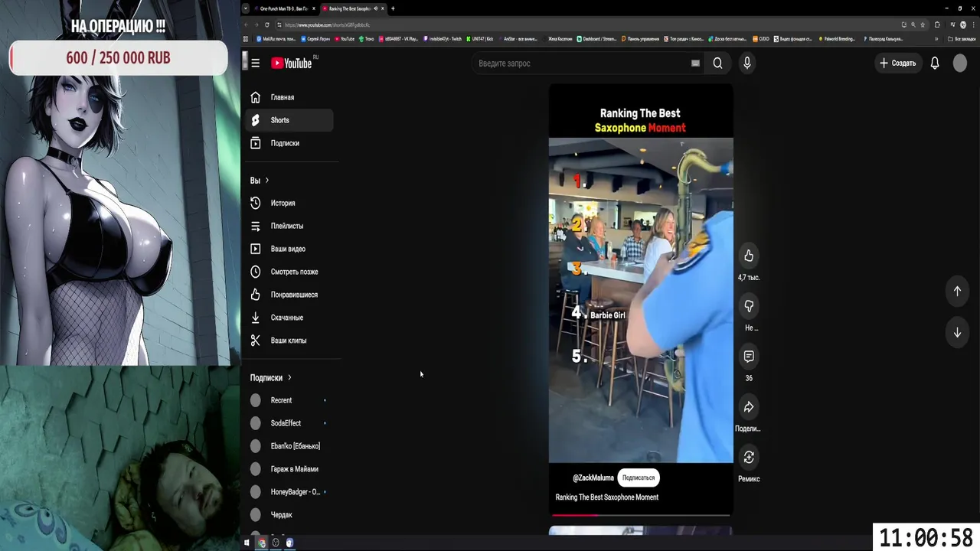
Task: Open the on-screen keyboard icon in search box
Action: click(x=695, y=64)
